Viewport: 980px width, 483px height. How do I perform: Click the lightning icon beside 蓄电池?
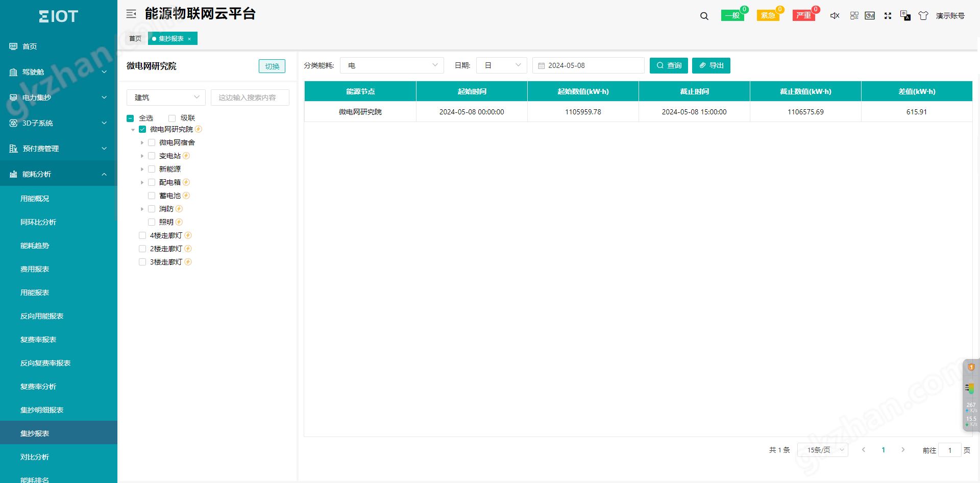(x=186, y=196)
